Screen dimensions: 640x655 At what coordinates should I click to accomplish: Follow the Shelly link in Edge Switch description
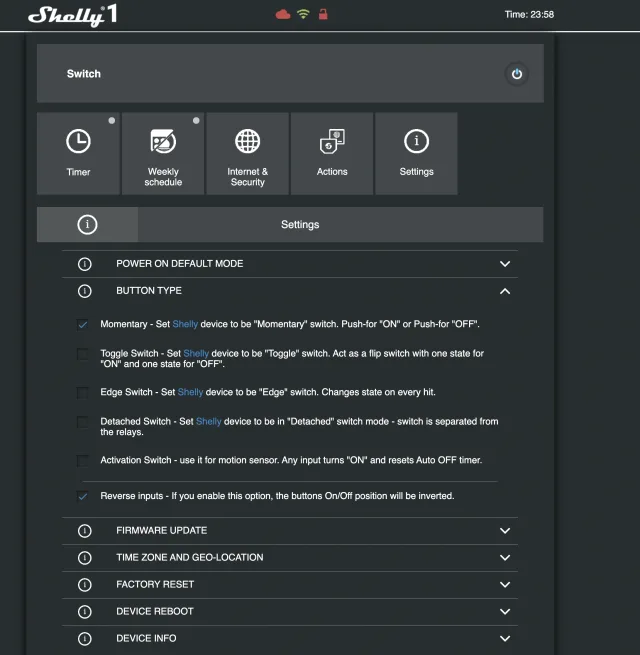tap(190, 392)
